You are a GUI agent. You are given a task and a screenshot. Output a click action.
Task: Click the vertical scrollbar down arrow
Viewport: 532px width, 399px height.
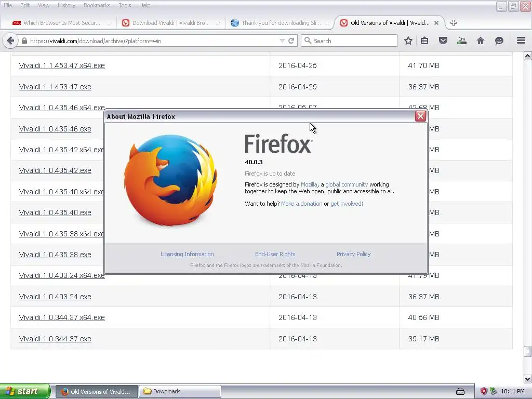[528, 379]
